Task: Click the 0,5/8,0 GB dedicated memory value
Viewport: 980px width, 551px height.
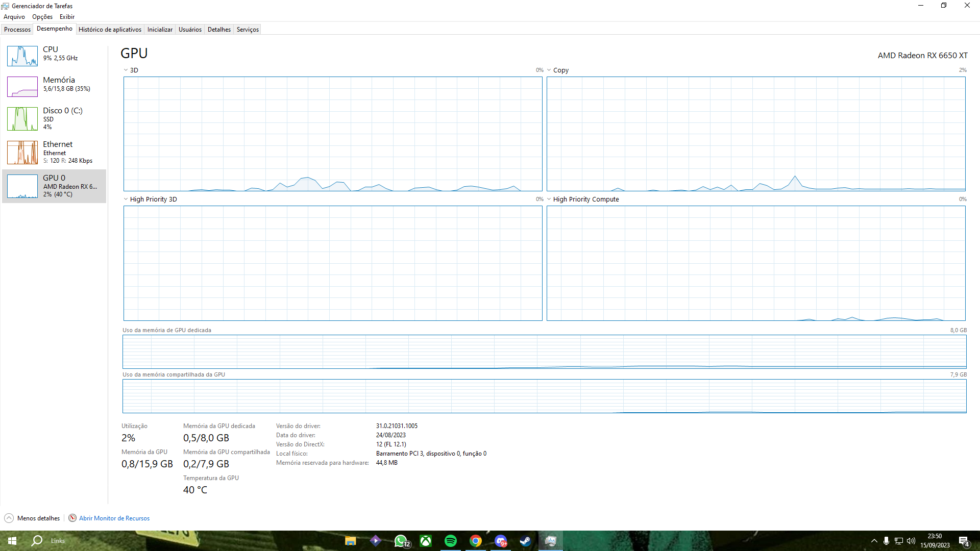Action: 206,438
